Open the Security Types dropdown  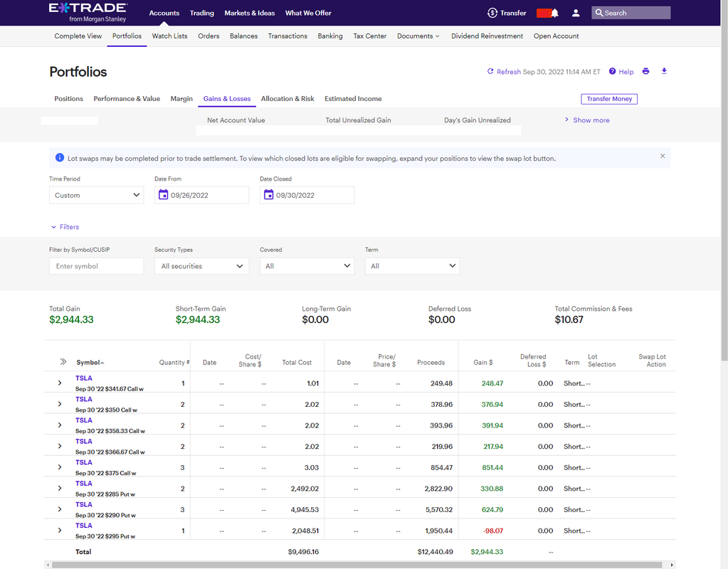pyautogui.click(x=201, y=266)
